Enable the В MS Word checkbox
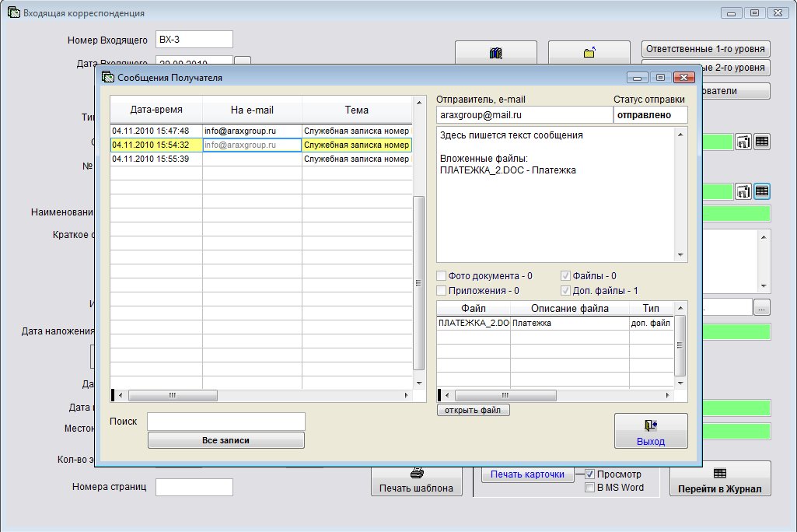797x532 pixels. tap(590, 488)
